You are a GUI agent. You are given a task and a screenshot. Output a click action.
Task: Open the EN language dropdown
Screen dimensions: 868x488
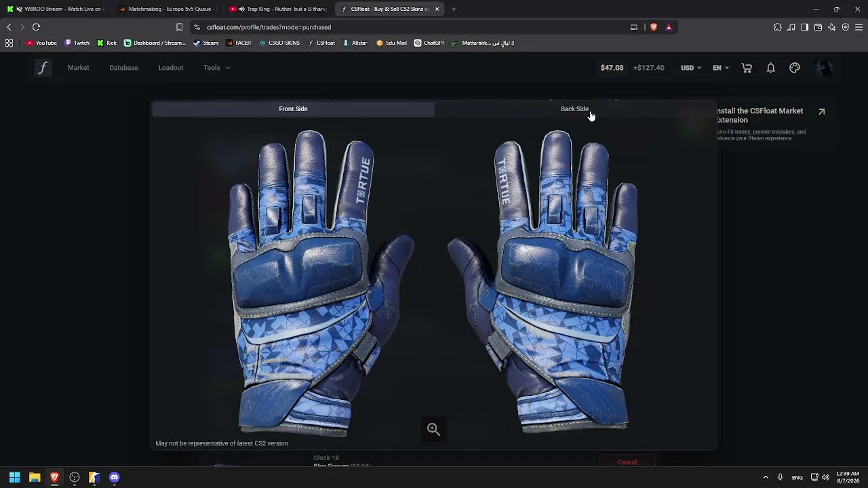point(720,68)
